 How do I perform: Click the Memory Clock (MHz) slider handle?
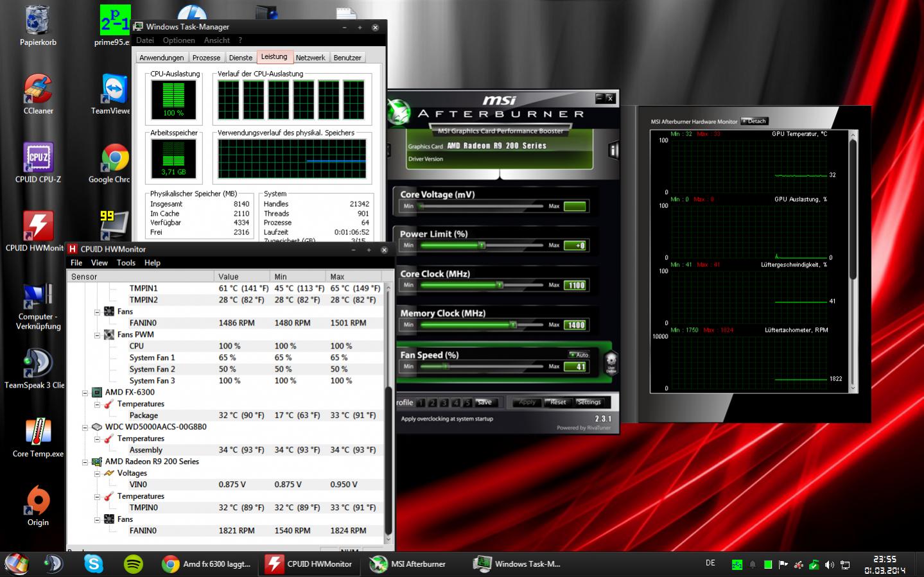[513, 325]
